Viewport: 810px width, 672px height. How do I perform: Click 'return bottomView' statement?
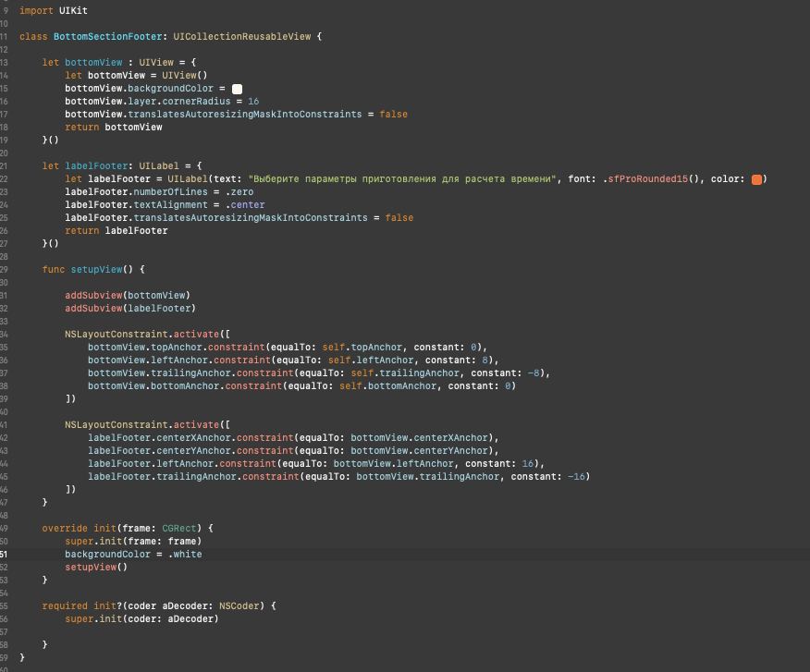[x=114, y=127]
